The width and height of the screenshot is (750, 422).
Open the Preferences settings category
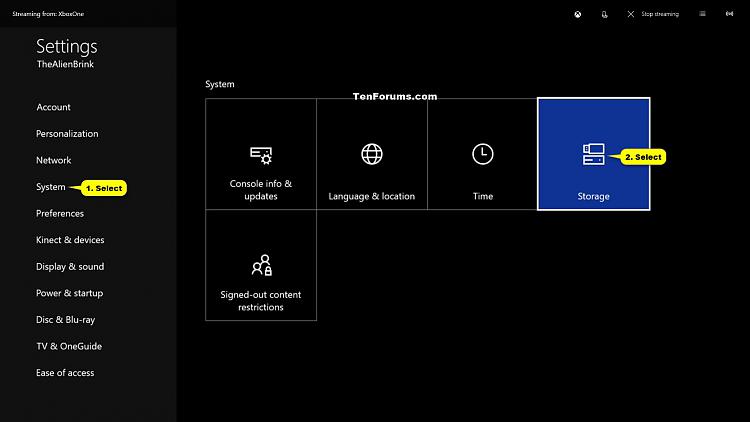(x=60, y=213)
